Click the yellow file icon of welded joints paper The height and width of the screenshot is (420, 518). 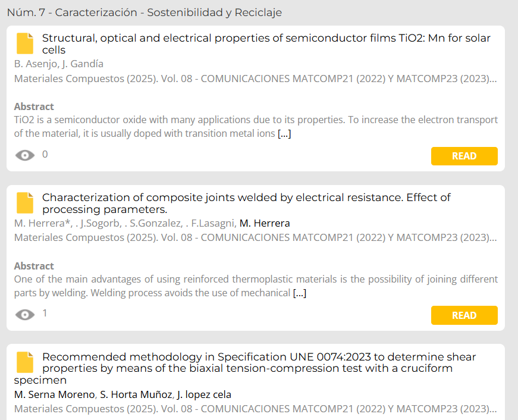tap(25, 203)
